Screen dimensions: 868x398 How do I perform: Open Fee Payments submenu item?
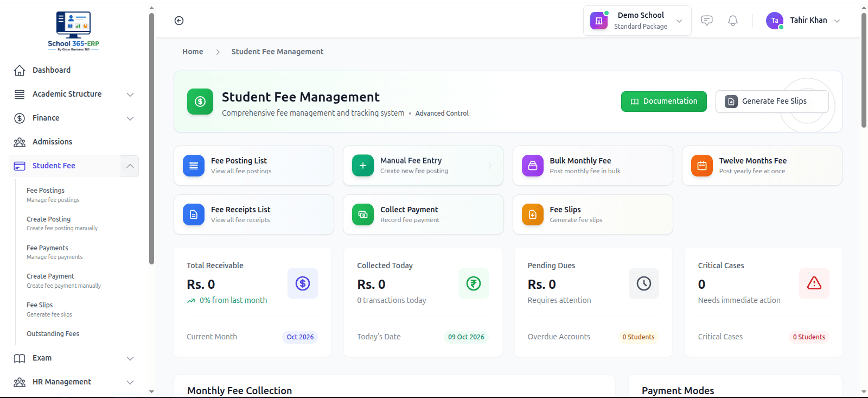[54, 252]
